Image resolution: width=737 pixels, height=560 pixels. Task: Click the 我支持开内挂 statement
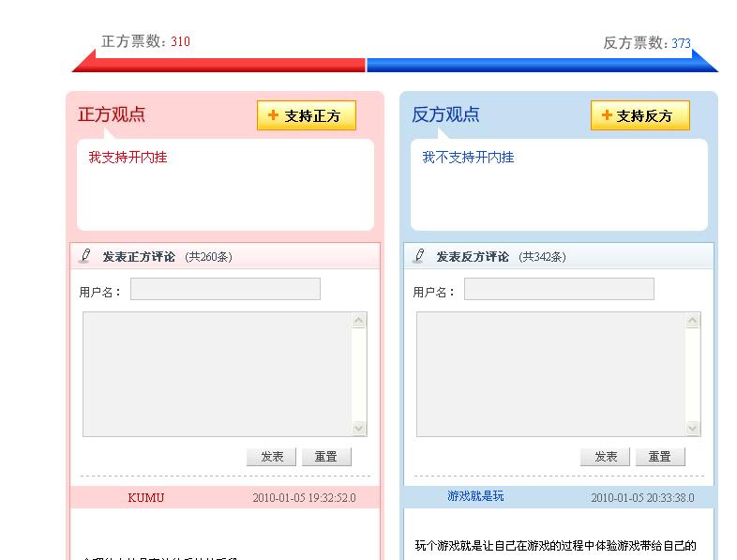pyautogui.click(x=128, y=157)
